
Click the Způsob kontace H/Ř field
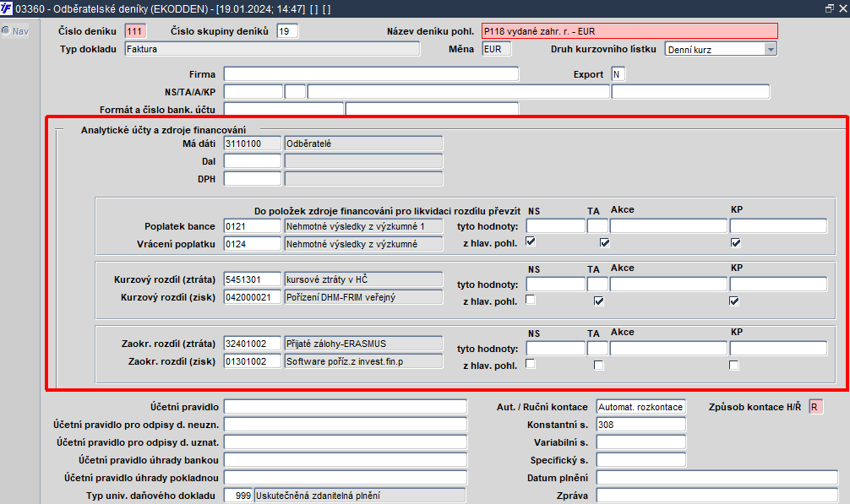pos(815,407)
